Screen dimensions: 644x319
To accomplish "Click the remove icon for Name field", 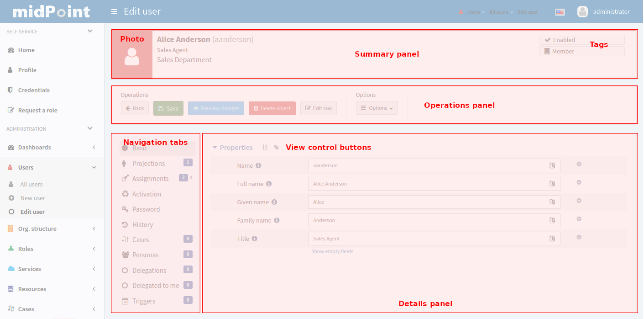I will tap(579, 164).
